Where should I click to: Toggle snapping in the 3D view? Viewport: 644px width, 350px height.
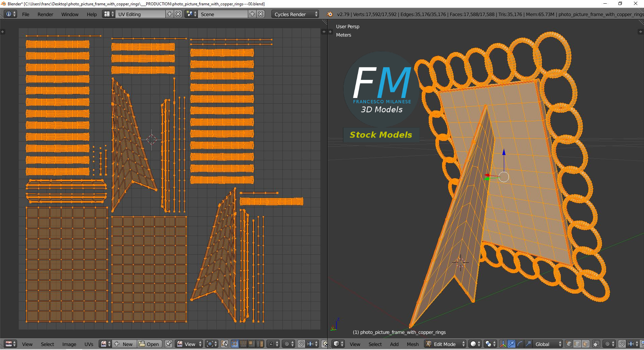pyautogui.click(x=622, y=344)
